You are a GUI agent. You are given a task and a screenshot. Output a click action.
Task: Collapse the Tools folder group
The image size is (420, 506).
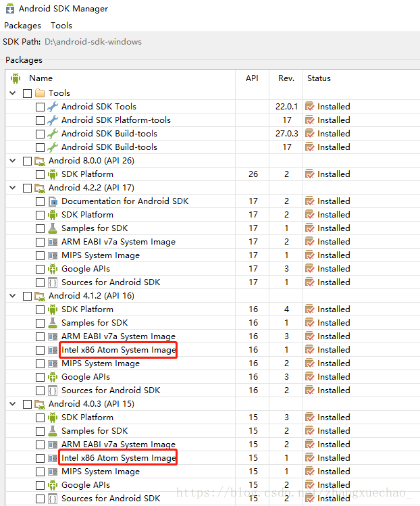point(13,93)
